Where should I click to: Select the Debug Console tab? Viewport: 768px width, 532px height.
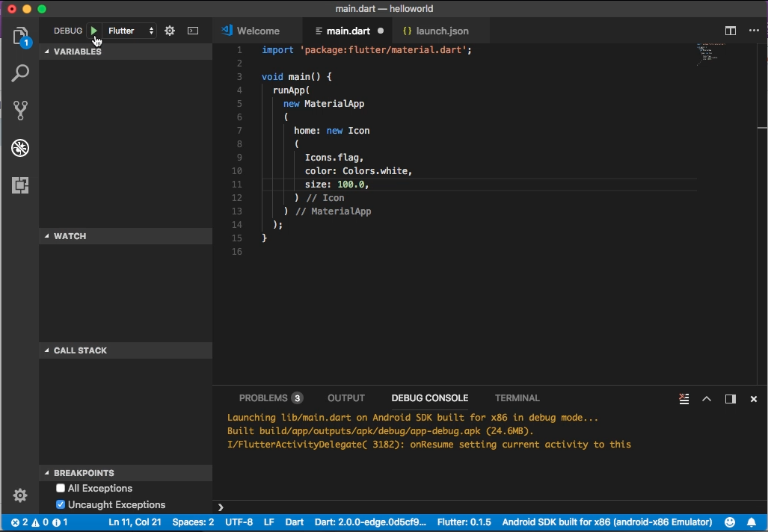click(429, 398)
